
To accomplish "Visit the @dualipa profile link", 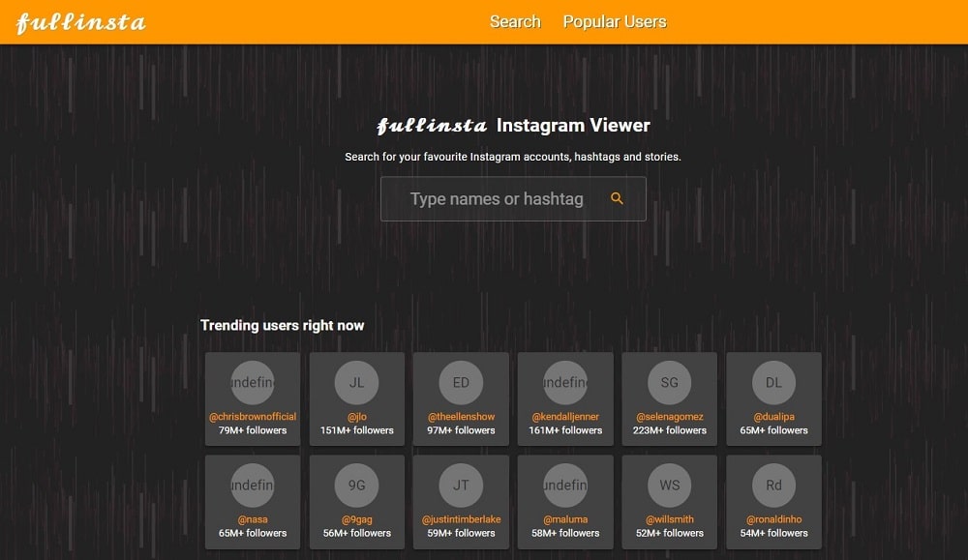I will coord(773,417).
